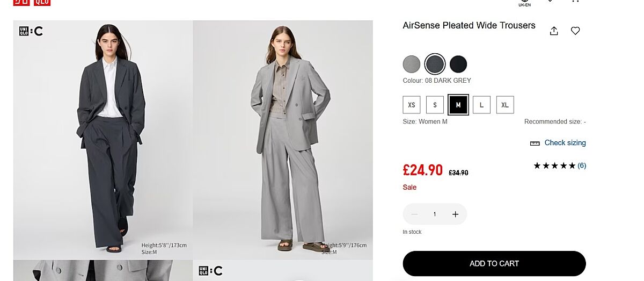Pick size XL
The height and width of the screenshot is (281, 644).
pyautogui.click(x=505, y=105)
